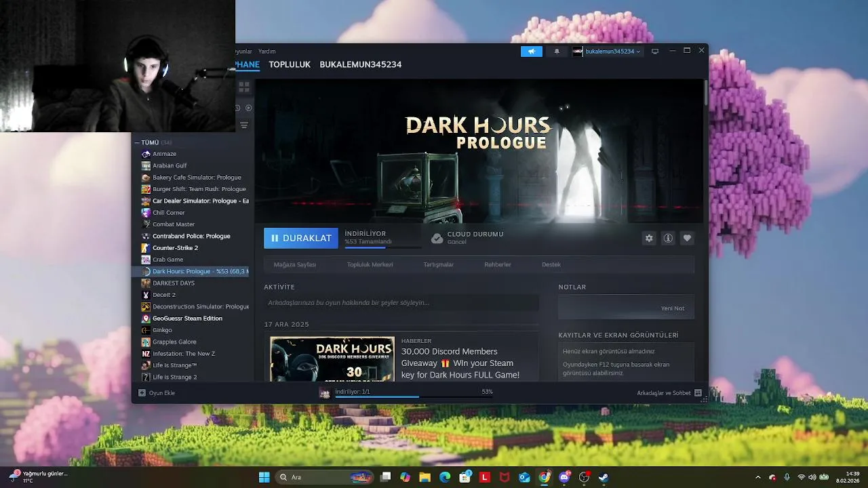Image resolution: width=868 pixels, height=488 pixels.
Task: Select Grapples Galore in the library
Action: [174, 342]
